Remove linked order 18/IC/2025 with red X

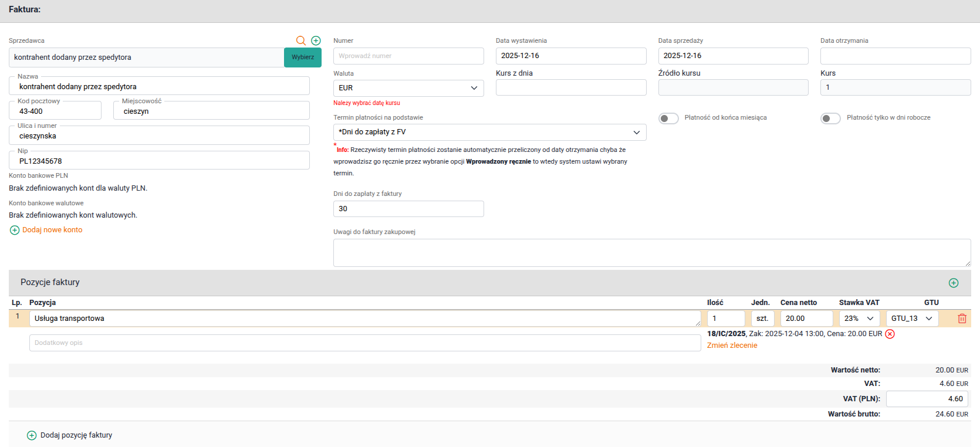[x=890, y=334]
